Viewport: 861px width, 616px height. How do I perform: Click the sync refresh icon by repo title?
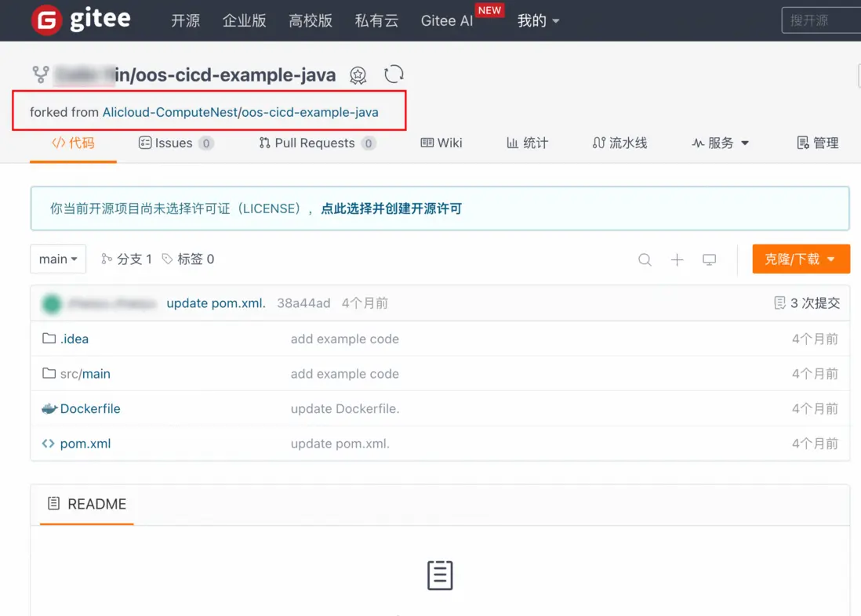[394, 74]
